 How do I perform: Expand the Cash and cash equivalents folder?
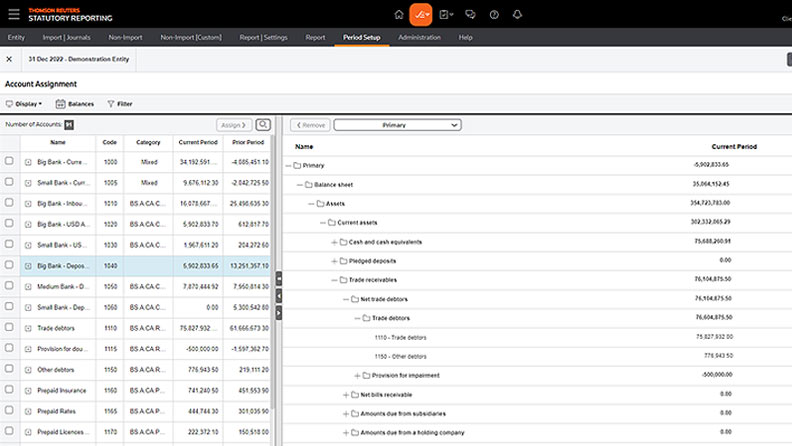pyautogui.click(x=334, y=242)
